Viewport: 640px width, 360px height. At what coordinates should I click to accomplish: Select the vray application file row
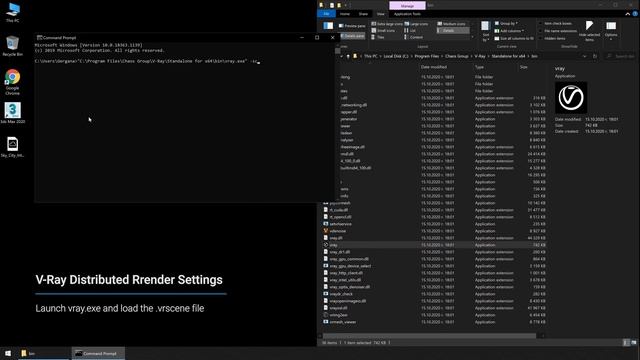click(x=434, y=245)
